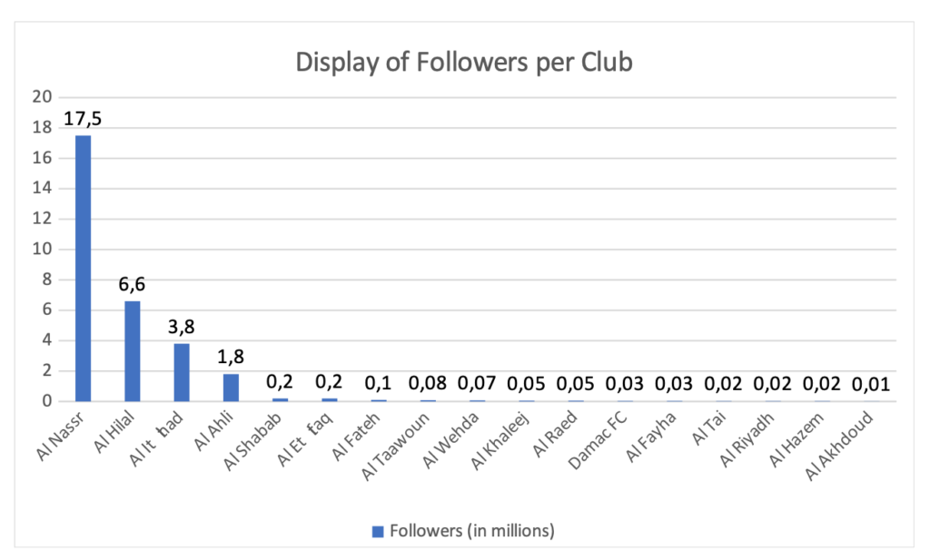Select the 20 value on the vertical axis
The image size is (930, 560).
(43, 98)
